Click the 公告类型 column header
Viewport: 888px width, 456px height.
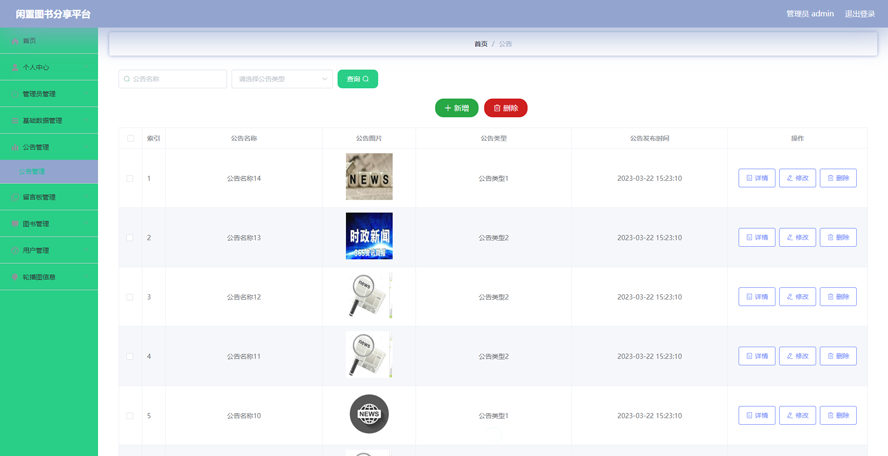[493, 138]
